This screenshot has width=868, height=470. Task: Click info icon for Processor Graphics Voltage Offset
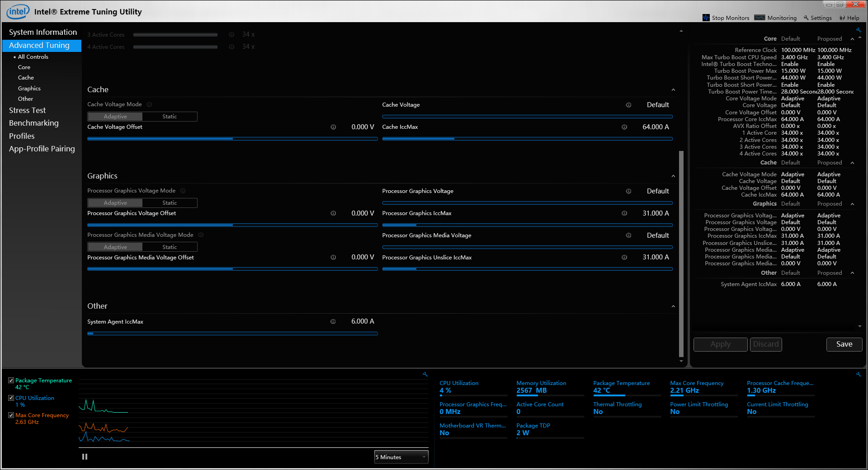pyautogui.click(x=333, y=213)
